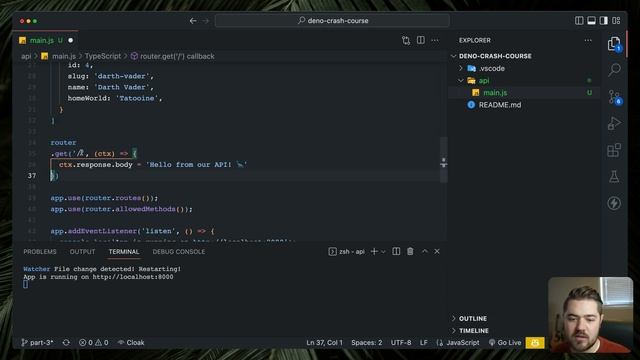Open the Testing flask view
The image size is (640, 360).
[614, 177]
